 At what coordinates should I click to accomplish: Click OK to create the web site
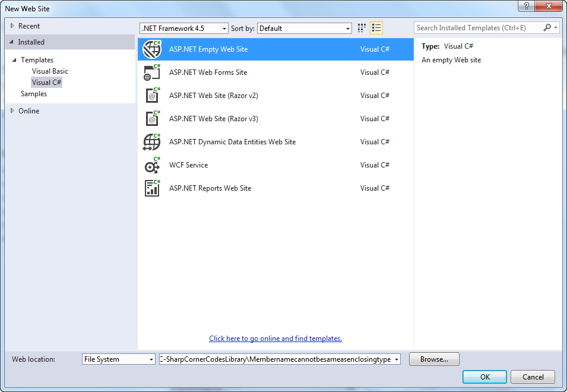(x=484, y=377)
